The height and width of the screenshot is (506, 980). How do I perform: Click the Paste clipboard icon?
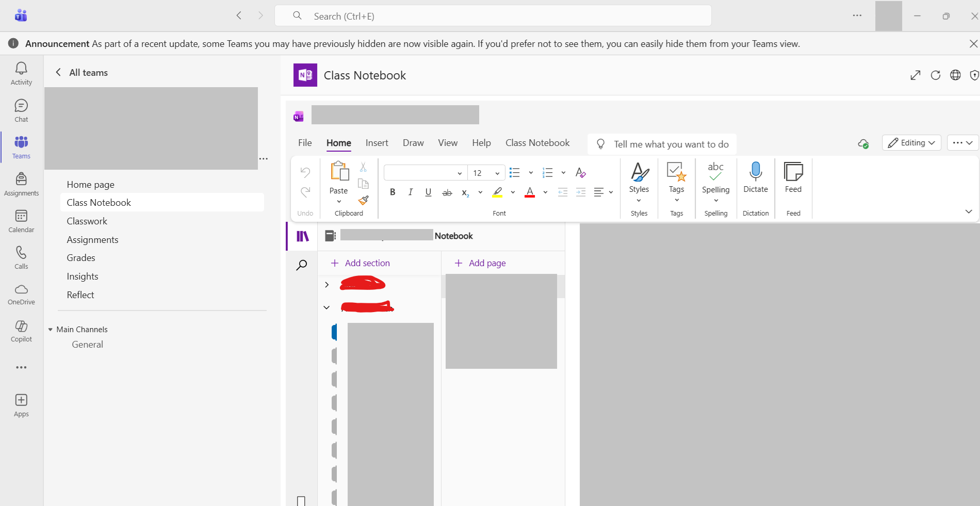tap(339, 171)
